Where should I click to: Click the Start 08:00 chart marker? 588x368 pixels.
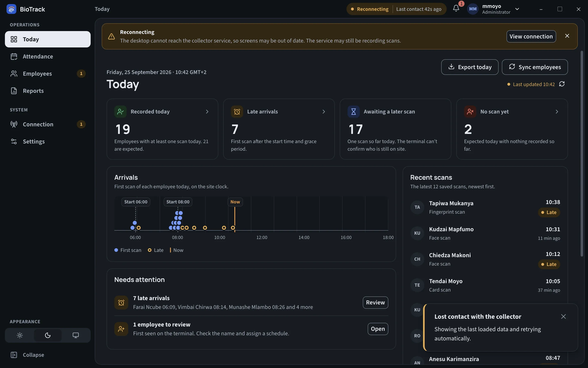coord(178,202)
